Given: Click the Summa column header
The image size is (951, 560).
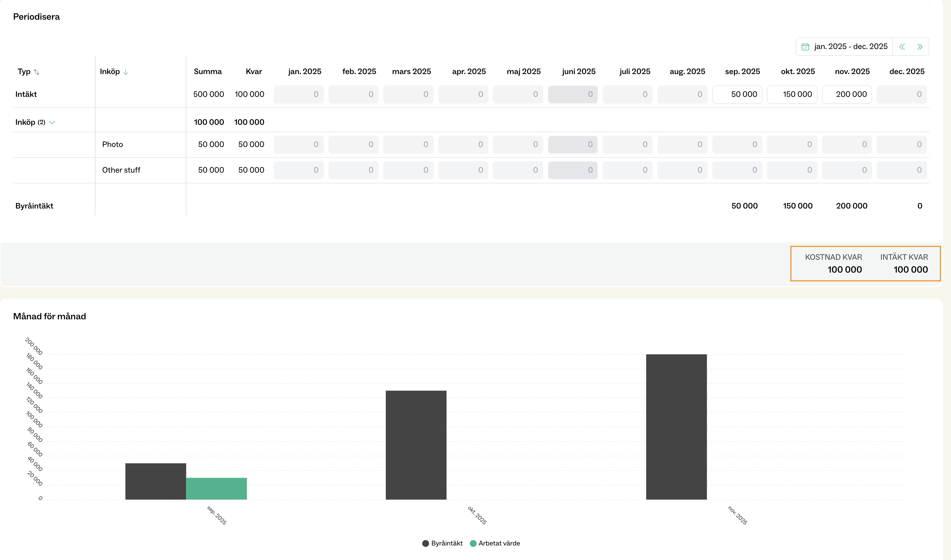Looking at the screenshot, I should click(x=208, y=72).
